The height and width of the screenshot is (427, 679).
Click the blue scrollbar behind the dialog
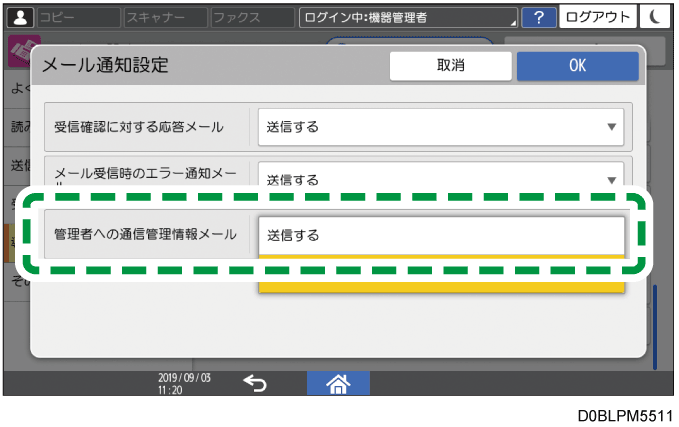pos(655,327)
